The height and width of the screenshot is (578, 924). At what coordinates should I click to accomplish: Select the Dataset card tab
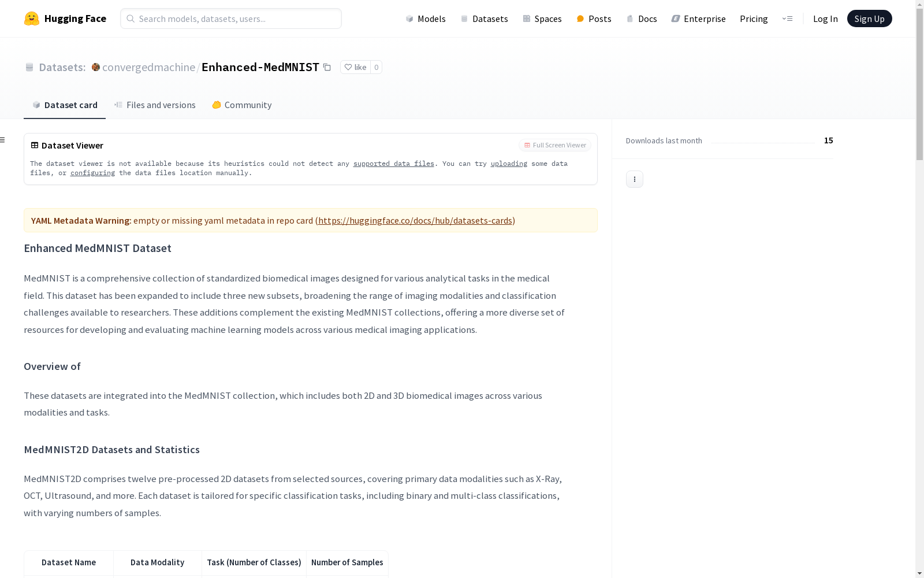coord(65,105)
